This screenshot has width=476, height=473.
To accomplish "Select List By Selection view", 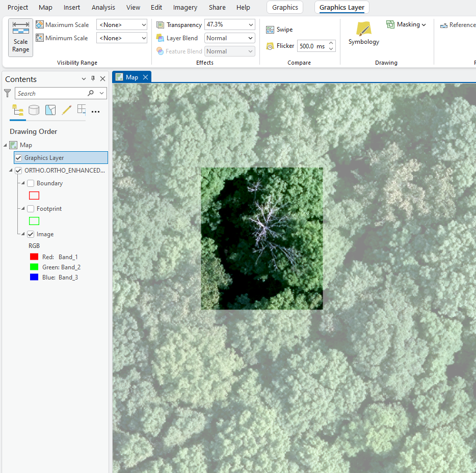I will click(50, 110).
